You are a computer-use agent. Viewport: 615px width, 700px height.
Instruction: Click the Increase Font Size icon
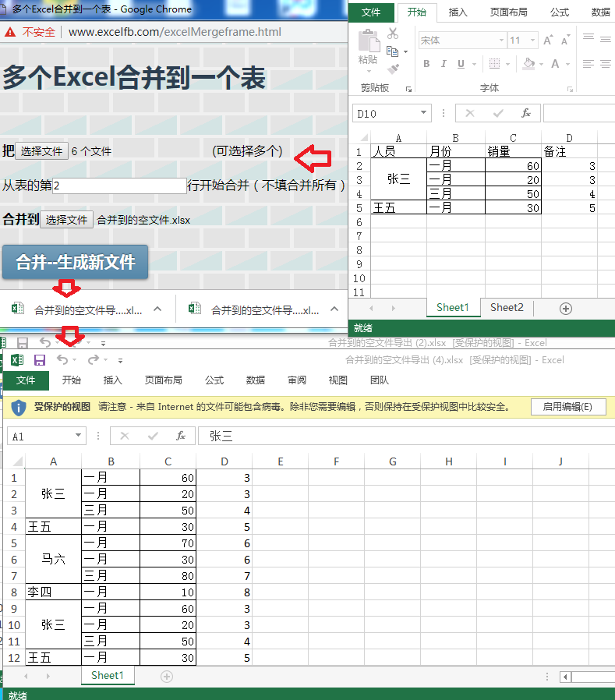coord(548,41)
